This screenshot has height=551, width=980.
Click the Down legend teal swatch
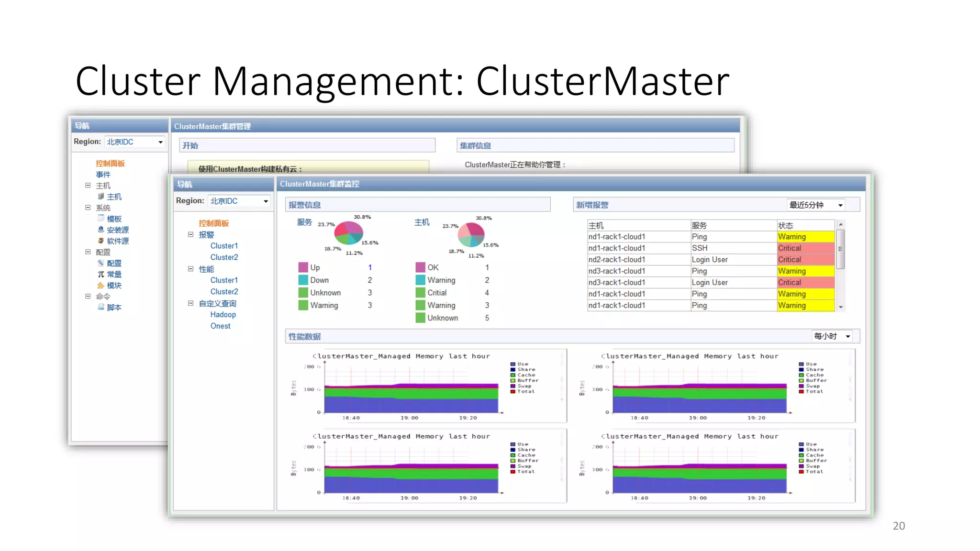click(x=303, y=280)
